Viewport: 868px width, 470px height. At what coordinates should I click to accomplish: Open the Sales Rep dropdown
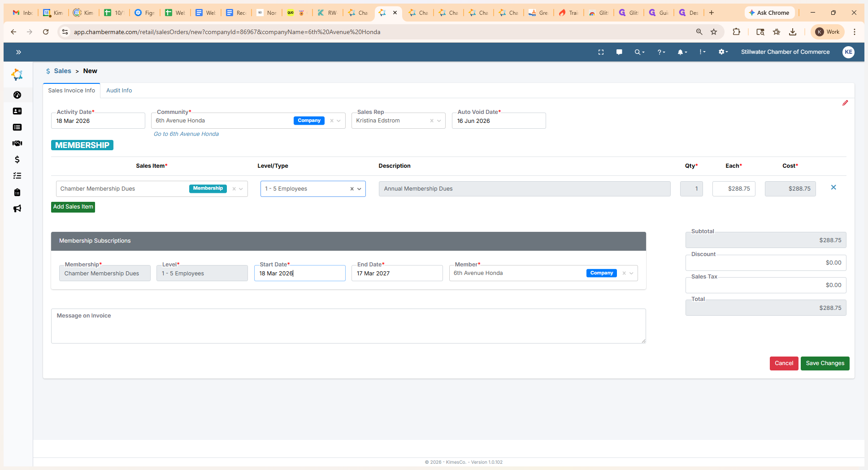[439, 121]
